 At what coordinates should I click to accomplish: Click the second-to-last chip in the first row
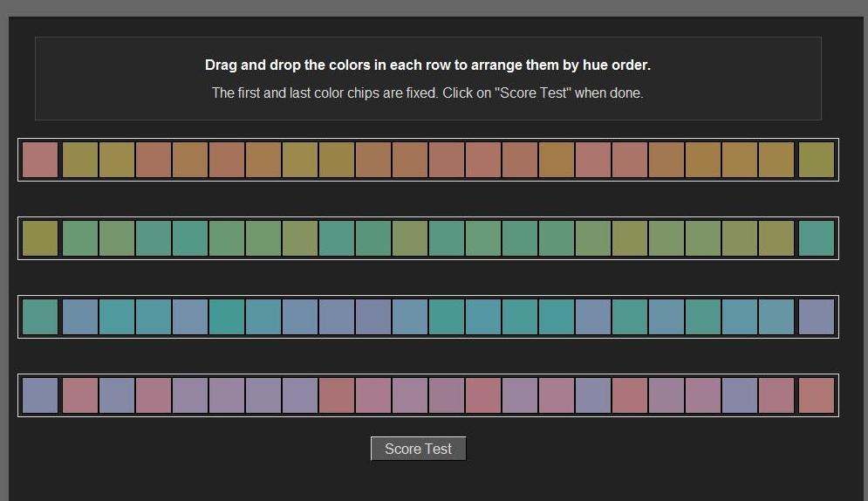776,160
